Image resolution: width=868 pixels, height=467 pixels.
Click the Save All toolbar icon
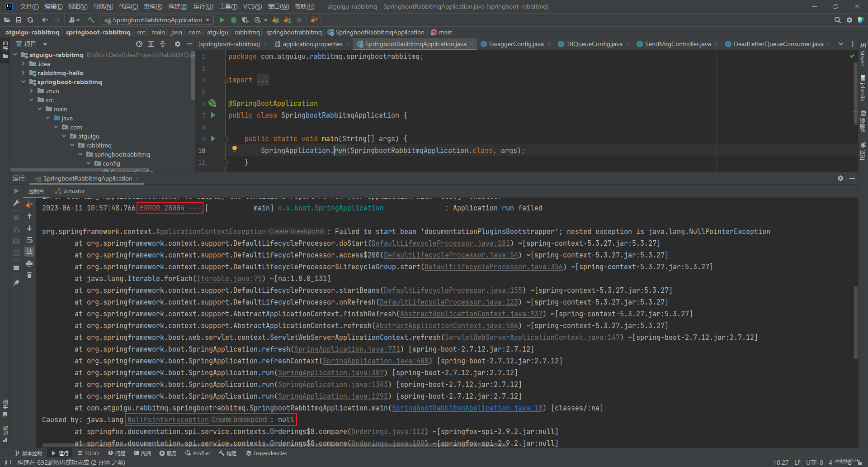[x=19, y=20]
